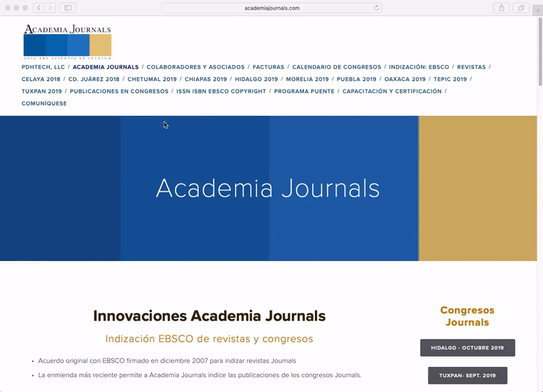Image resolution: width=543 pixels, height=392 pixels.
Task: Open CD. JUÁREZ 2018 congress page
Action: [x=94, y=79]
